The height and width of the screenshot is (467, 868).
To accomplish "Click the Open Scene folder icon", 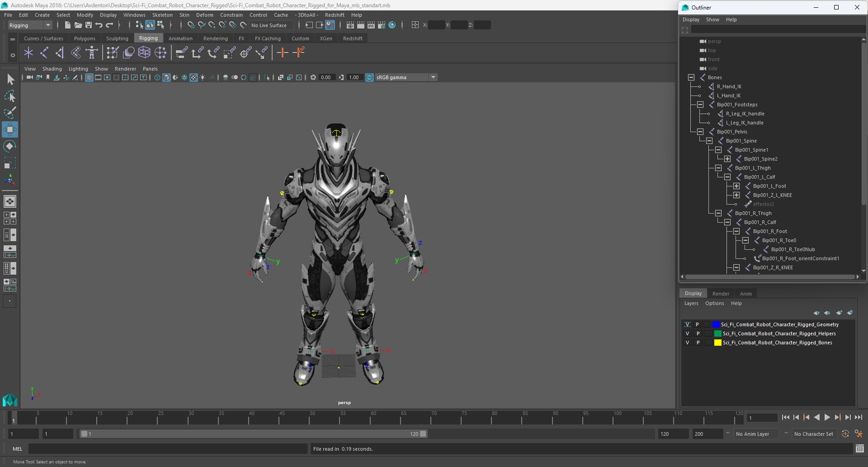I will 78,25.
